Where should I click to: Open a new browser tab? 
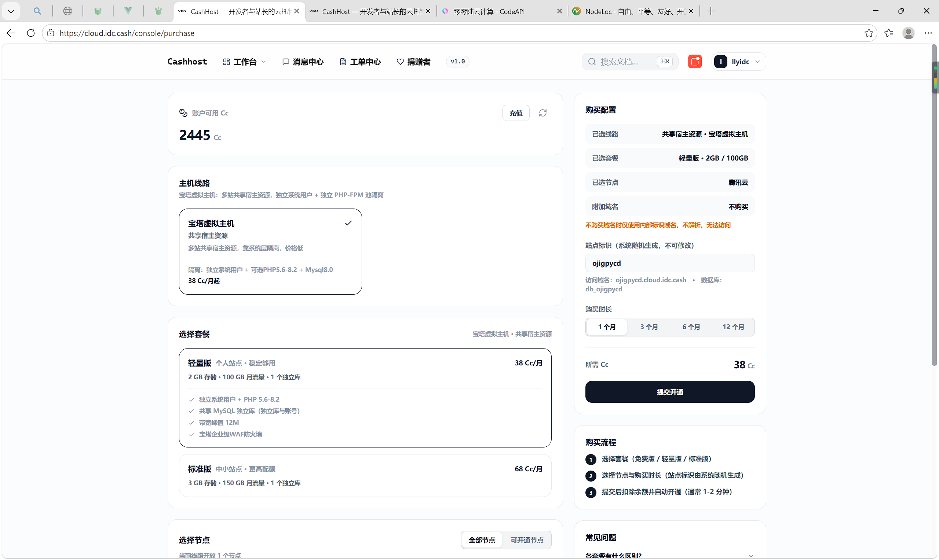point(711,11)
